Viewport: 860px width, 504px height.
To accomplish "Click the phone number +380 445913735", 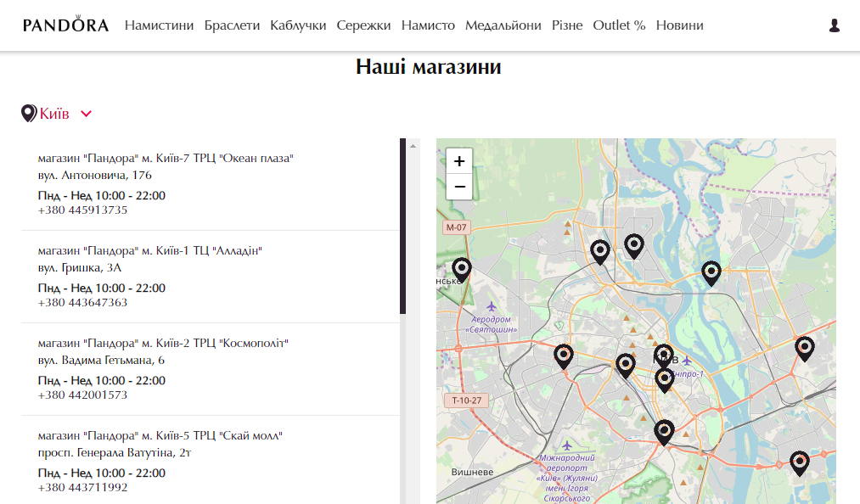I will tap(82, 210).
